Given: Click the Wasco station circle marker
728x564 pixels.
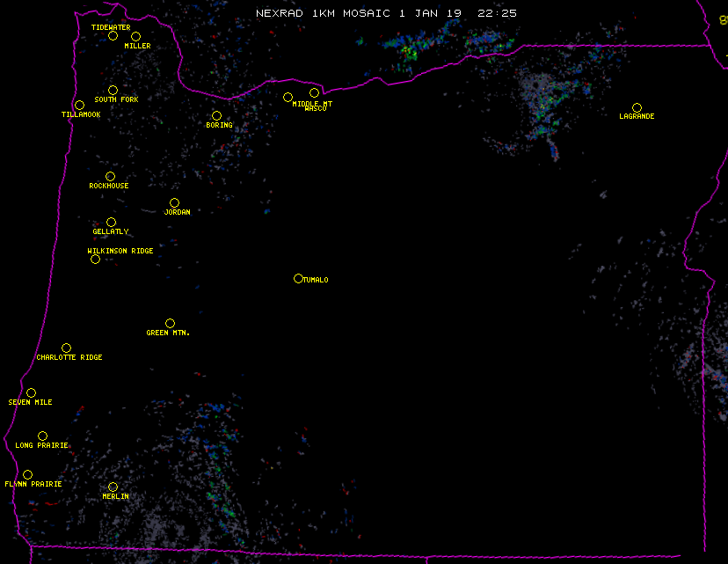Looking at the screenshot, I should point(314,92).
